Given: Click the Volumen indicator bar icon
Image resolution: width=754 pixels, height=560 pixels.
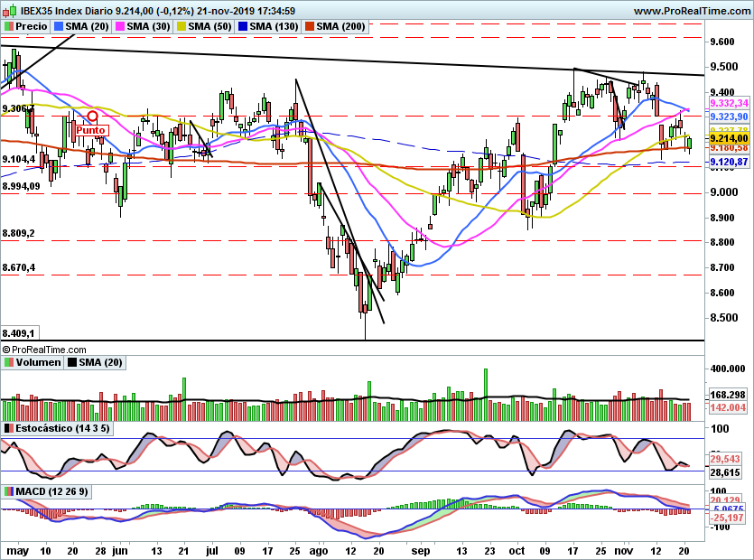Looking at the screenshot, I should (8, 362).
